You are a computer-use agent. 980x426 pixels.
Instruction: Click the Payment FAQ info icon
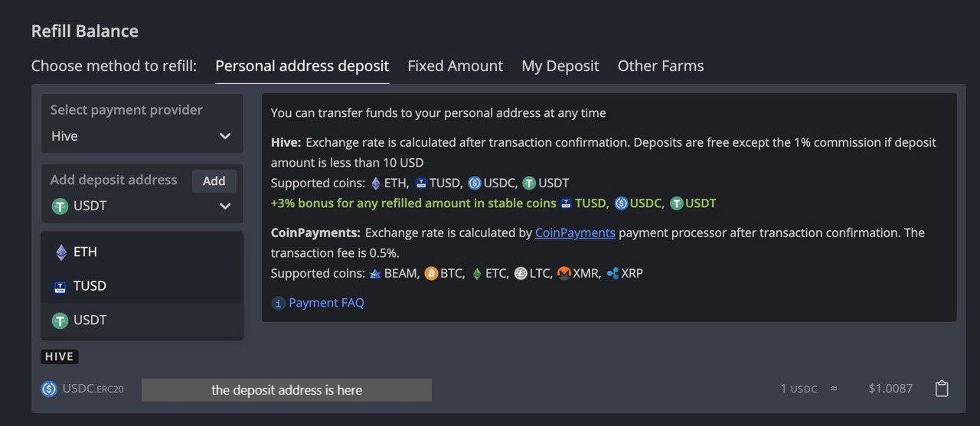click(x=279, y=303)
